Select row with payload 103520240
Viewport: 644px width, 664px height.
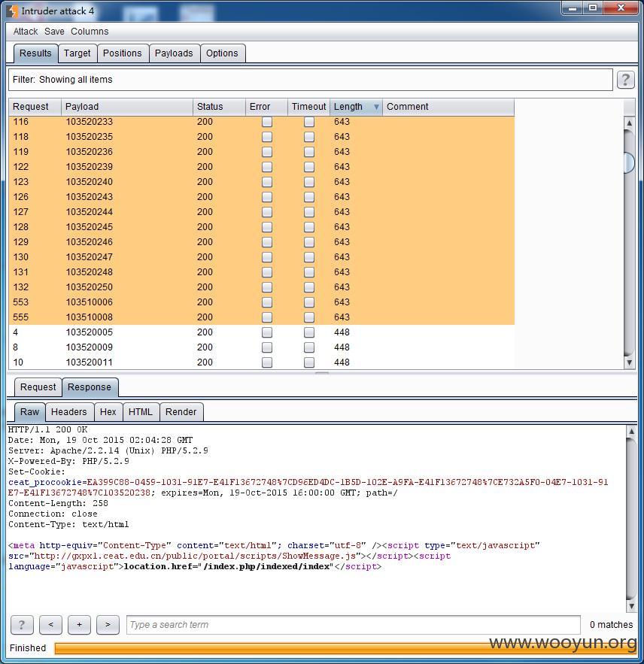pyautogui.click(x=261, y=182)
